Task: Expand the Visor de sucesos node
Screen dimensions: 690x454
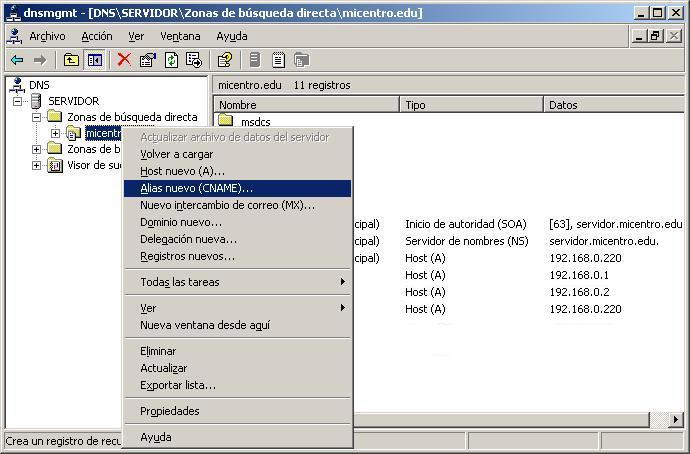Action: [37, 165]
